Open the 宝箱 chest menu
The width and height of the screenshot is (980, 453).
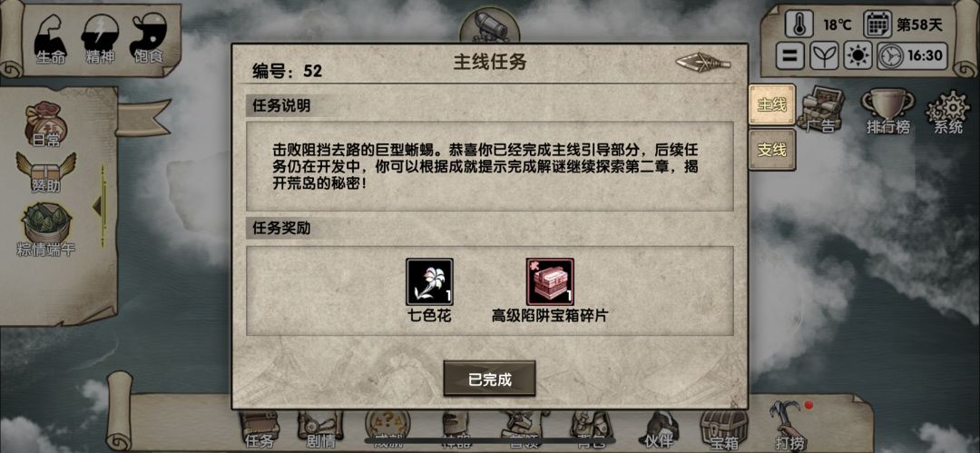point(724,430)
